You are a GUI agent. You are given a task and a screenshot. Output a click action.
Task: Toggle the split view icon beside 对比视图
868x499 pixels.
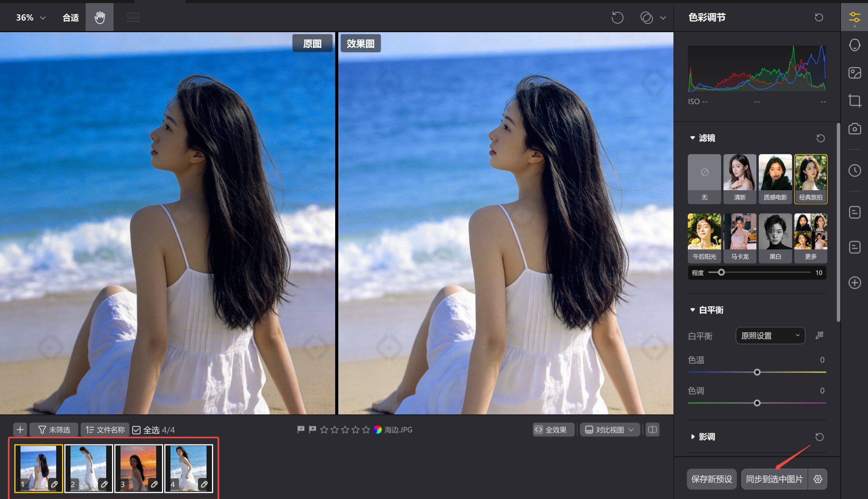(x=653, y=430)
